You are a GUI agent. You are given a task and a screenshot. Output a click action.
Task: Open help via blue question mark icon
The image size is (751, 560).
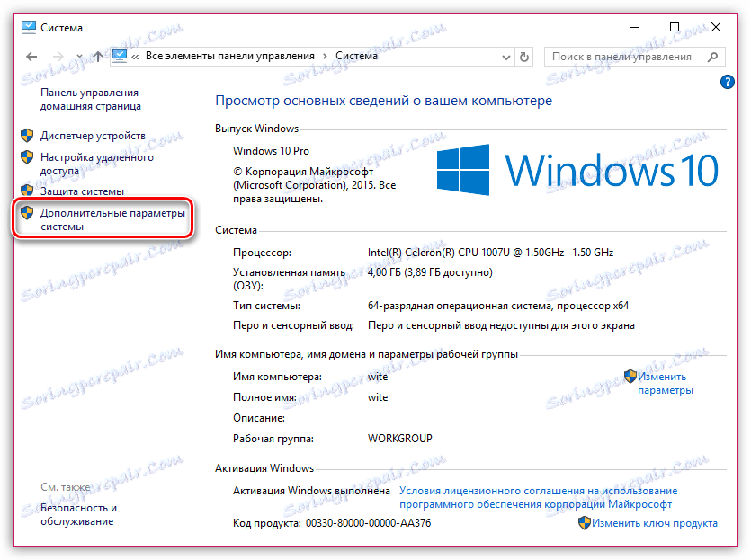pyautogui.click(x=727, y=82)
